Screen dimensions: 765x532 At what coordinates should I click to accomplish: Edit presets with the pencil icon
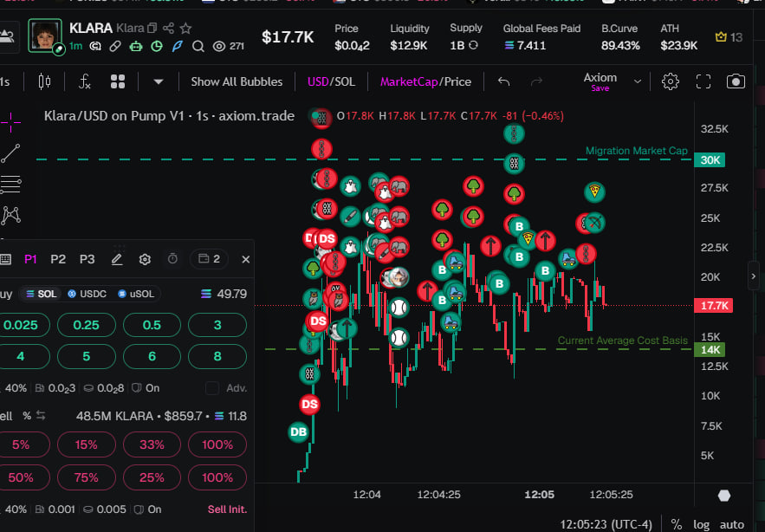[117, 259]
